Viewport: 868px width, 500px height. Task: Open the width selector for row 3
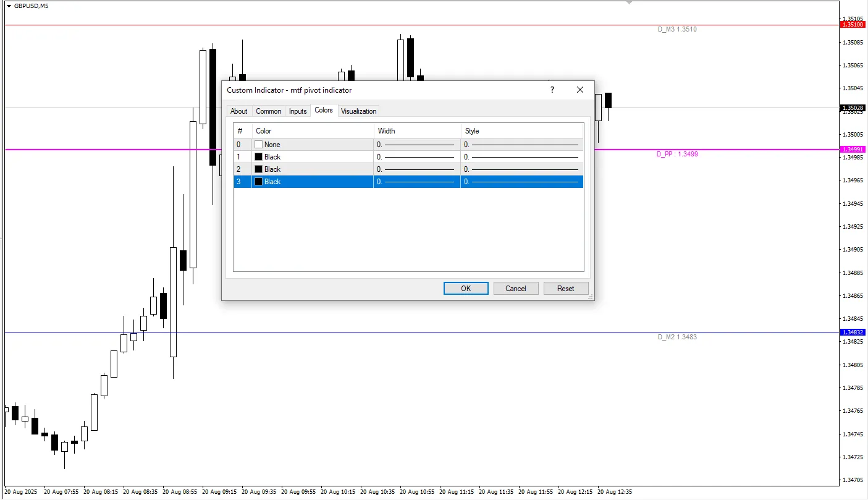[x=417, y=182]
